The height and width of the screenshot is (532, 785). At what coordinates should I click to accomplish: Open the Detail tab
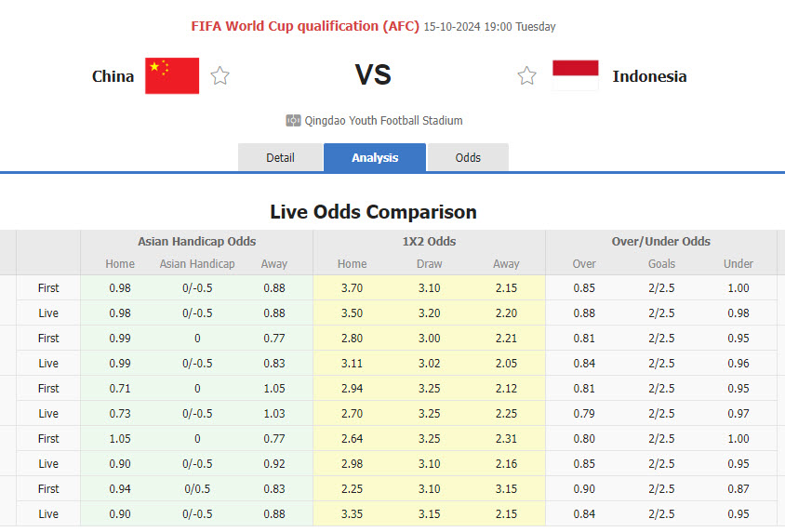280,158
